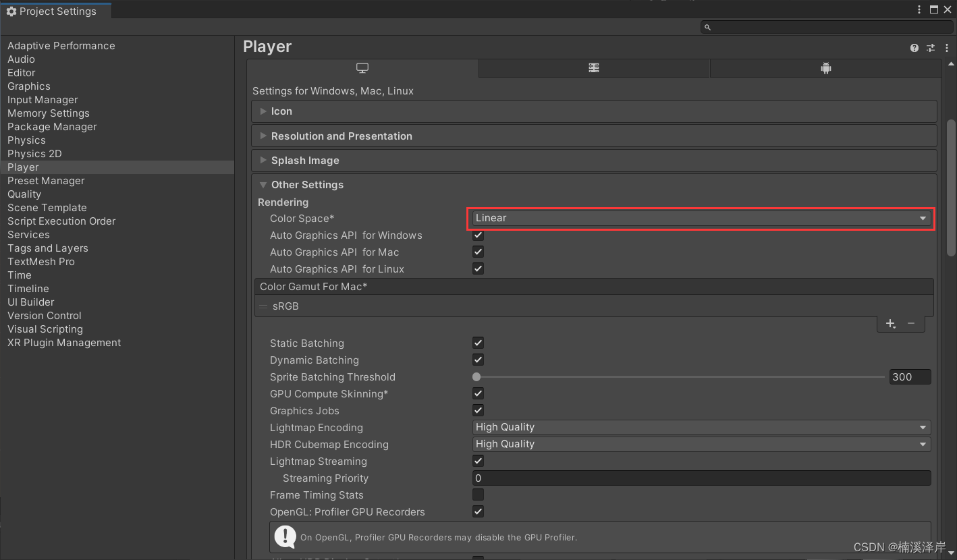Open Tags and Layers settings

click(48, 248)
